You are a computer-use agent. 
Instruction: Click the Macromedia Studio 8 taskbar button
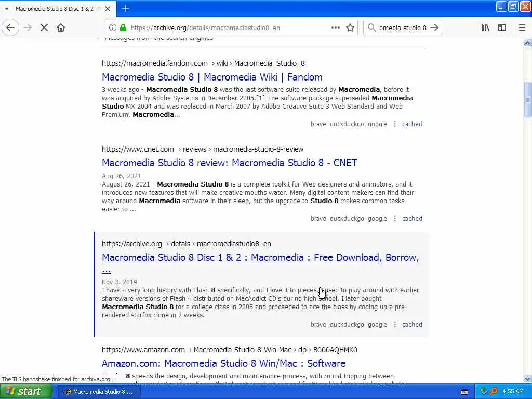point(98,392)
